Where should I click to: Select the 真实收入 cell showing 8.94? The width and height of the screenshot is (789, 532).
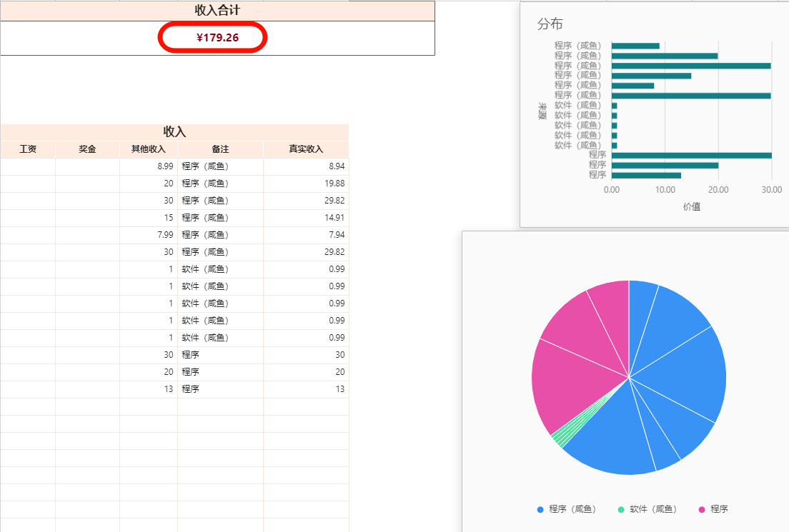(x=306, y=166)
